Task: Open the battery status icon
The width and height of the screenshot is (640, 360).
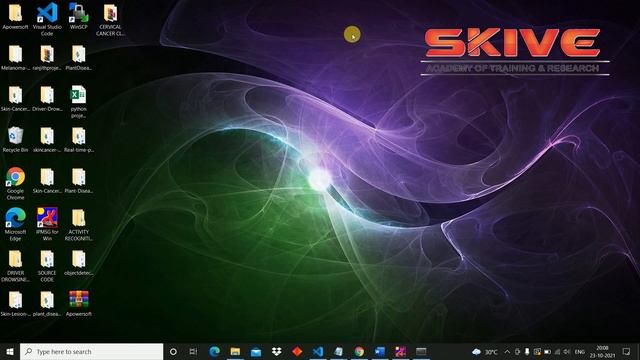Action: 547,351
